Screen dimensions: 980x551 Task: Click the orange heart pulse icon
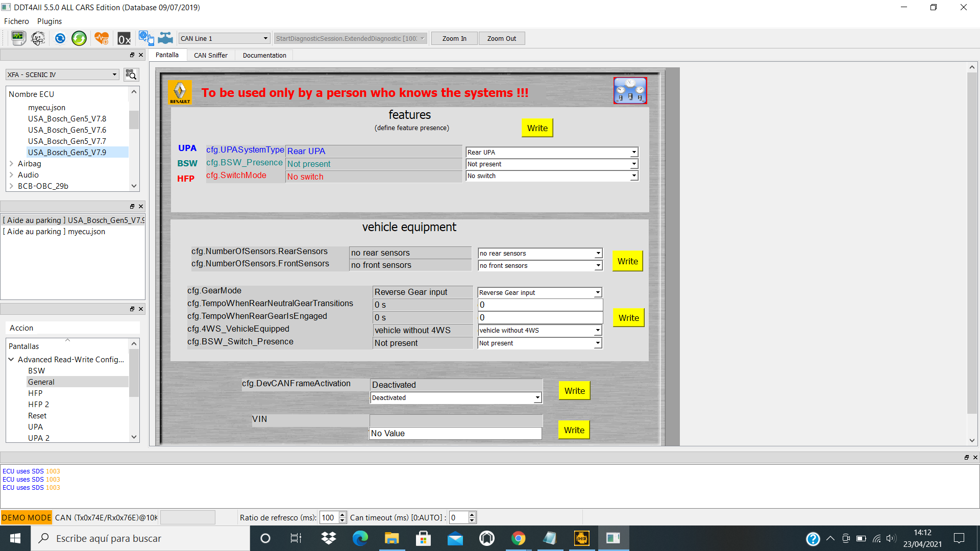click(102, 38)
